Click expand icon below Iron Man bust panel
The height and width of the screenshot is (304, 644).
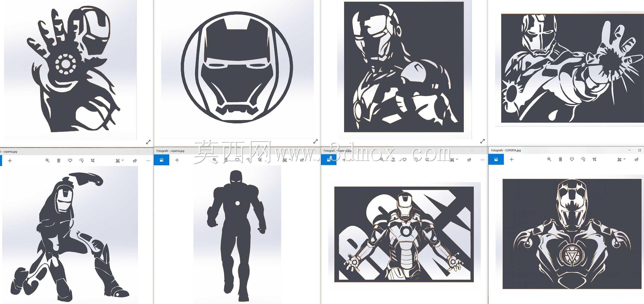tap(483, 141)
